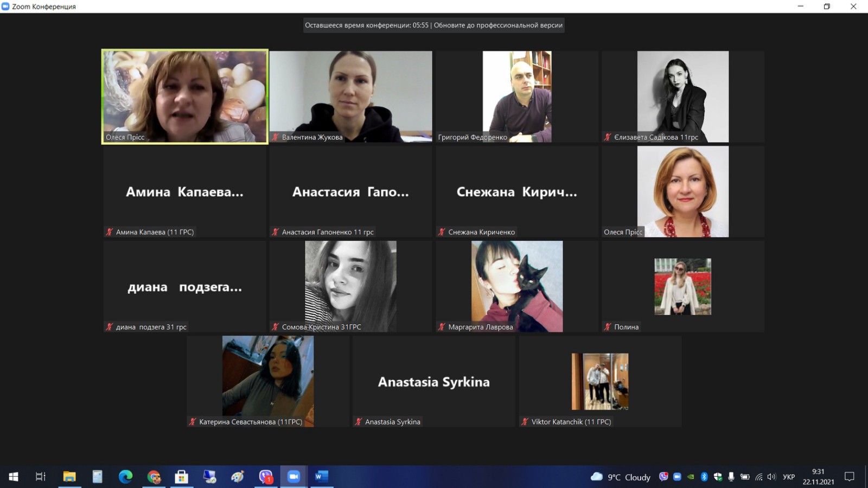Click the Оставшееся время конференции 05:55 text
Viewport: 868px width, 488px height.
pos(367,25)
